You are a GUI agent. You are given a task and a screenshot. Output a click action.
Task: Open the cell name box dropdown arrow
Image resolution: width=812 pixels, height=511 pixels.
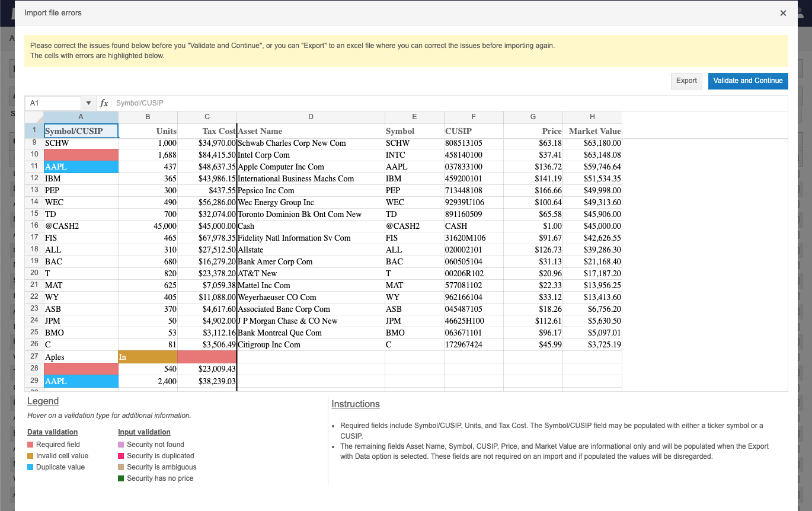(89, 103)
